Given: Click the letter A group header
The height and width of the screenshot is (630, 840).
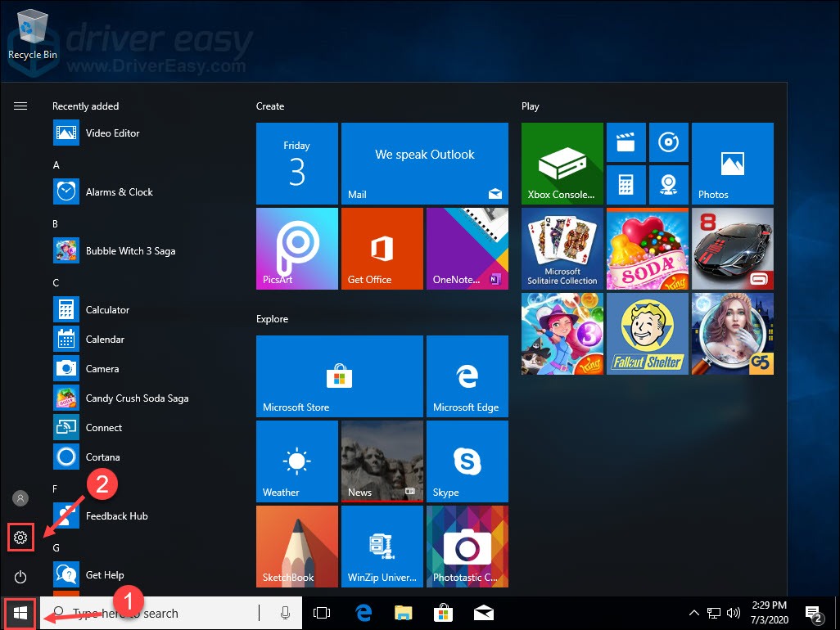Looking at the screenshot, I should click(x=56, y=164).
